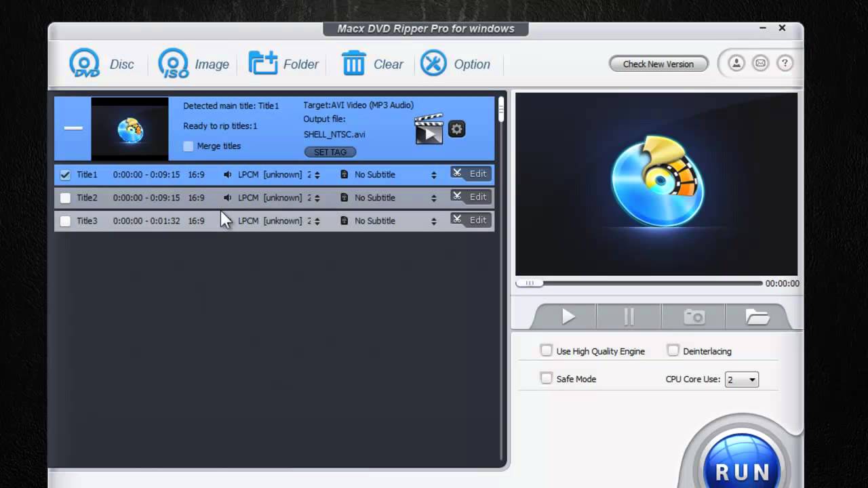Open Title2 subtitle selector
The width and height of the screenshot is (868, 488).
pyautogui.click(x=433, y=198)
